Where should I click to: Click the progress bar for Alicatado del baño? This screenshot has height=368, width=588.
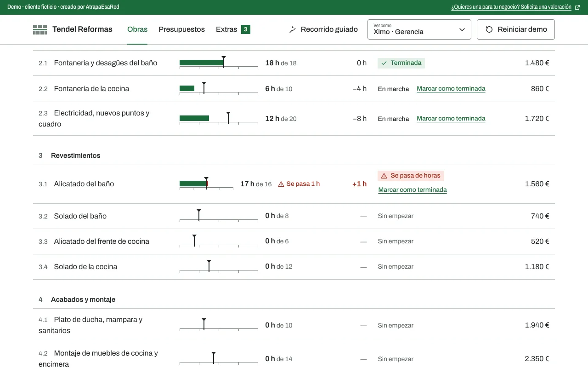(x=206, y=184)
